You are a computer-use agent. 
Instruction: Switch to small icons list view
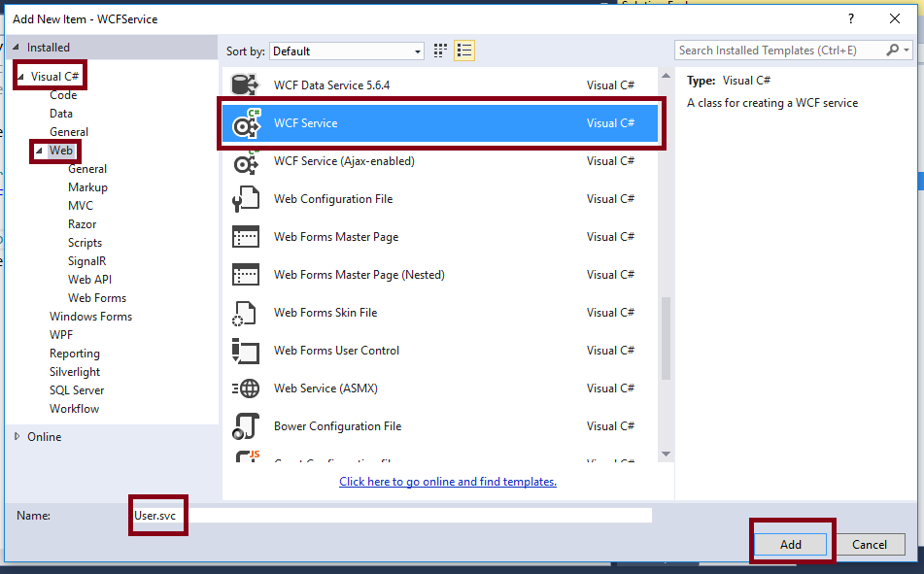click(464, 51)
